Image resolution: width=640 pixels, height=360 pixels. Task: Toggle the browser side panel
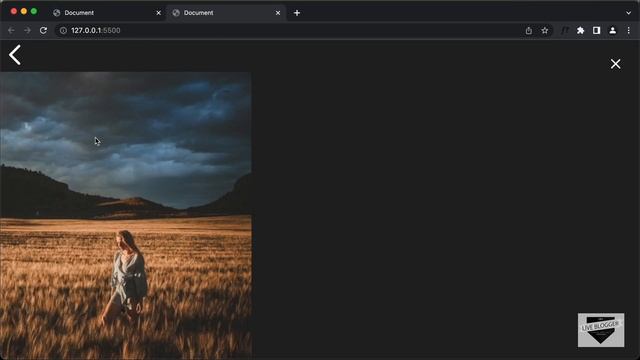point(596,31)
